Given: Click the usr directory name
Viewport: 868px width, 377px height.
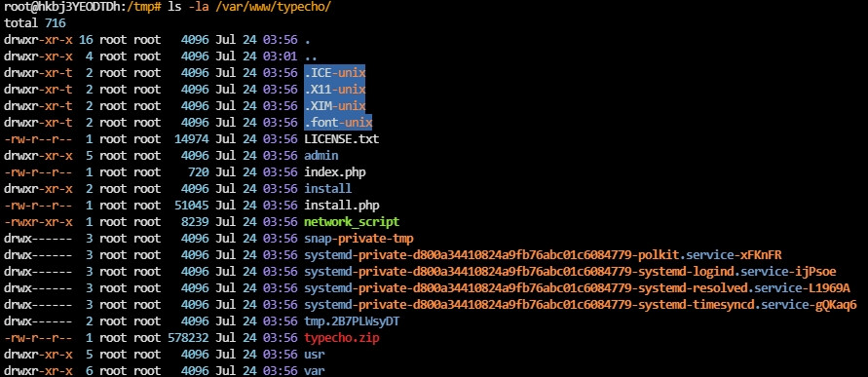Looking at the screenshot, I should click(315, 355).
